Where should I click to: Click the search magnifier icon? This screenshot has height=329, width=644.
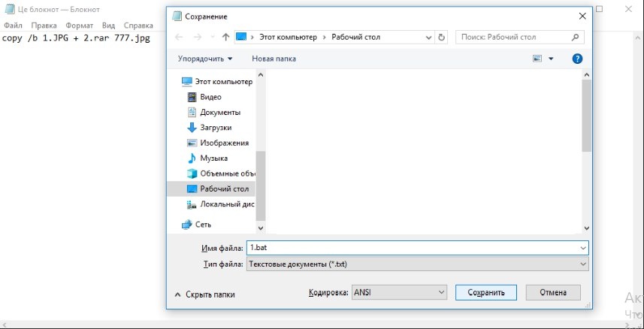point(576,37)
